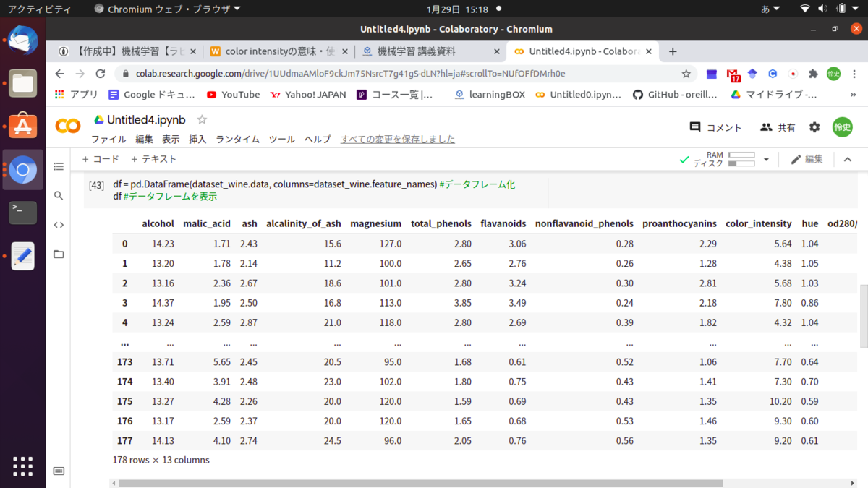This screenshot has height=488, width=868.
Task: Open the Terminal from the dock
Action: pos(23,213)
